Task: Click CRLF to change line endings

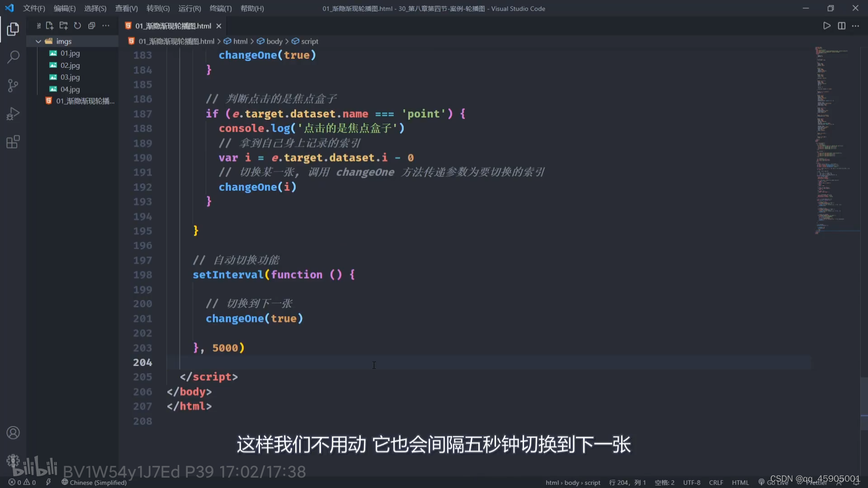Action: pyautogui.click(x=716, y=482)
